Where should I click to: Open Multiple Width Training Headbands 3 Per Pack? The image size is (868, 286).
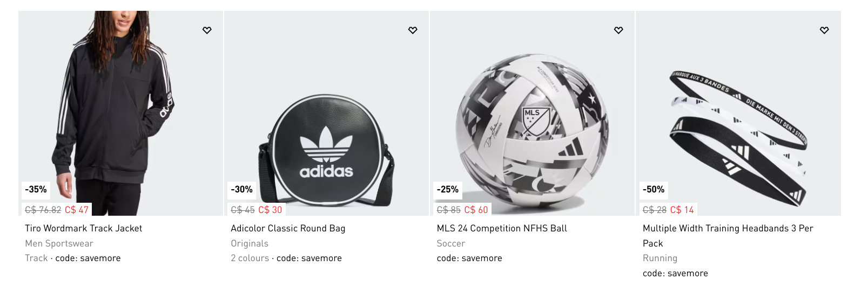point(728,228)
